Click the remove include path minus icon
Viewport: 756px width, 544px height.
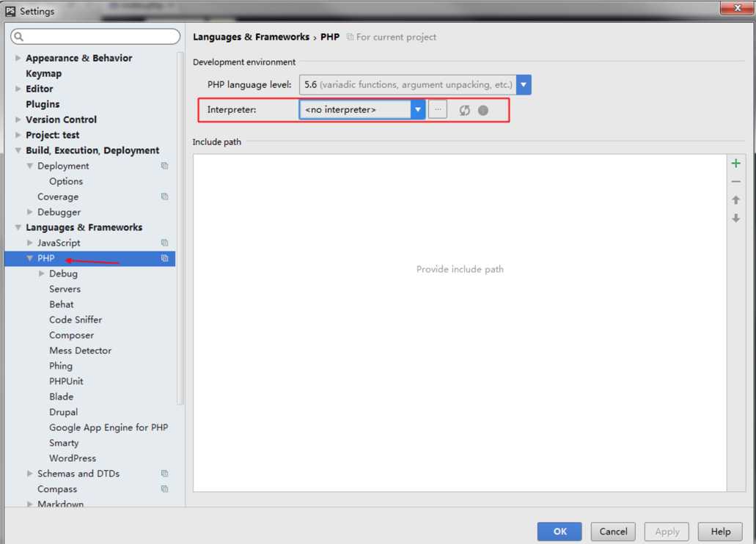(x=735, y=182)
